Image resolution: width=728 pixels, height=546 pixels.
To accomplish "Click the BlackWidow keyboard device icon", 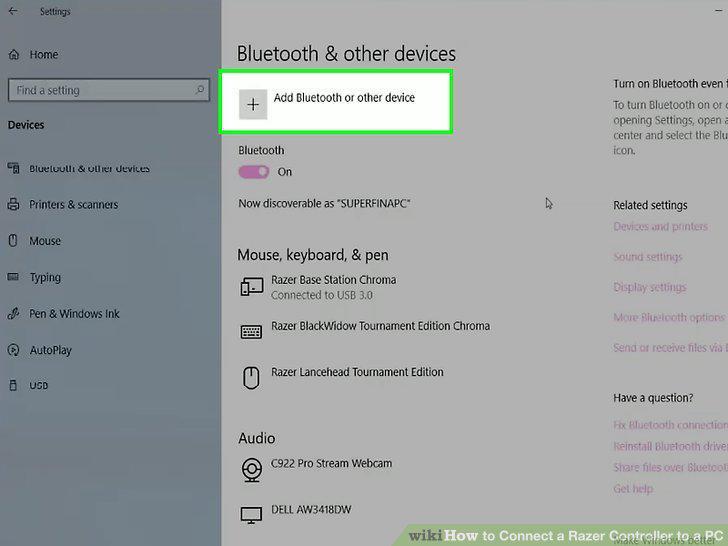I will 251,332.
